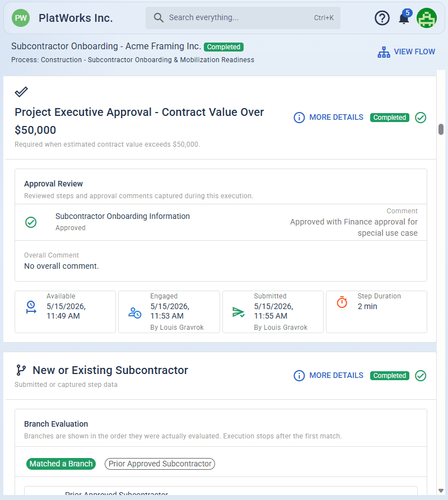Open MORE DETAILS for New or Existing Subcontractor
This screenshot has height=500, width=448.
[336, 375]
